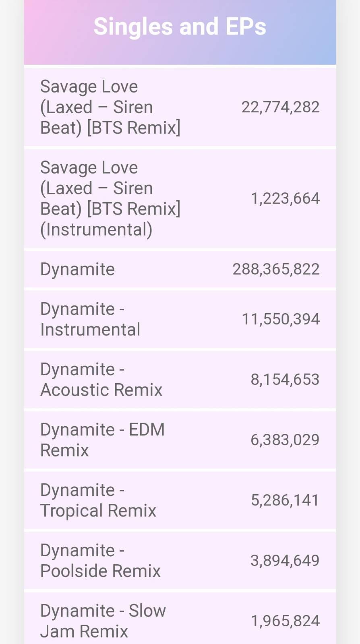The height and width of the screenshot is (644, 360).
Task: Tap stream count 11,550,394
Action: tap(281, 319)
